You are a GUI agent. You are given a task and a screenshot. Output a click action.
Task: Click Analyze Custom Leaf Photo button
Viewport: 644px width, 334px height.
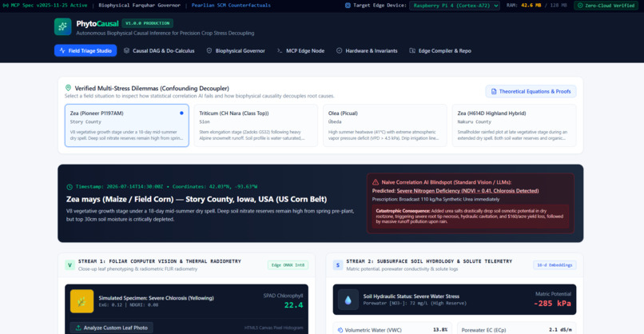111,328
